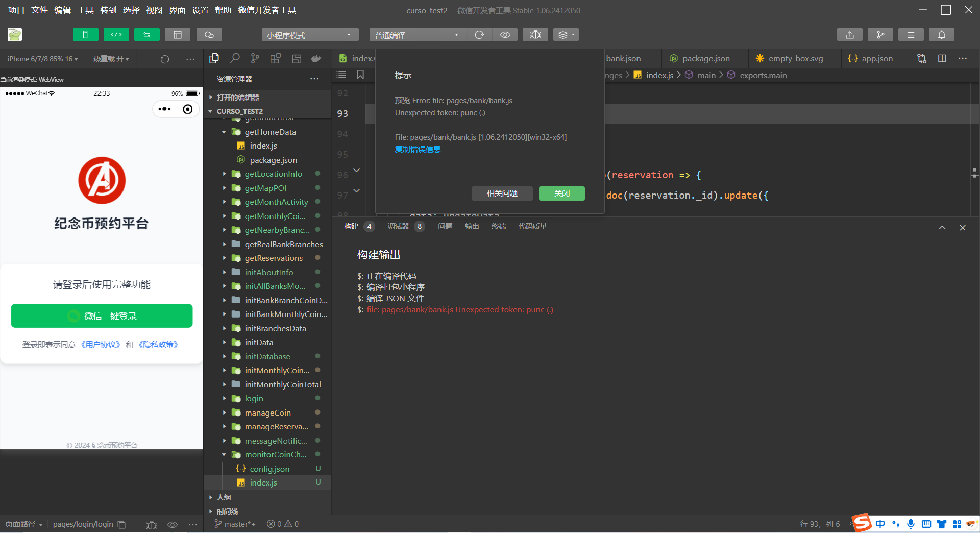Toggle the debugger panel button
The height and width of the screenshot is (533, 980).
point(147,35)
